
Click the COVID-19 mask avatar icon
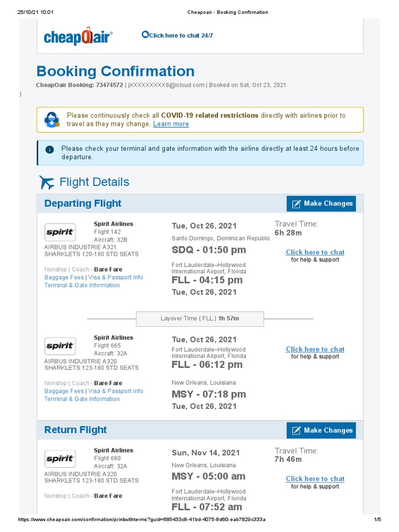(52, 120)
